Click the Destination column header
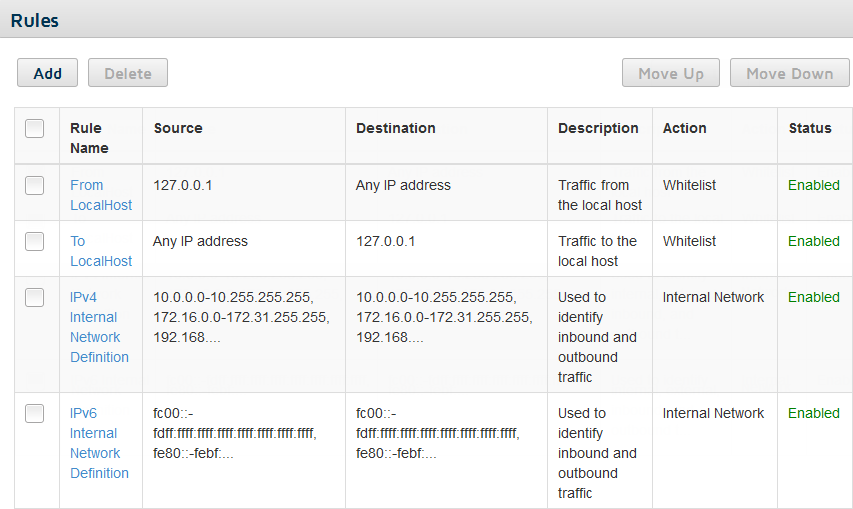The image size is (853, 509). (395, 128)
